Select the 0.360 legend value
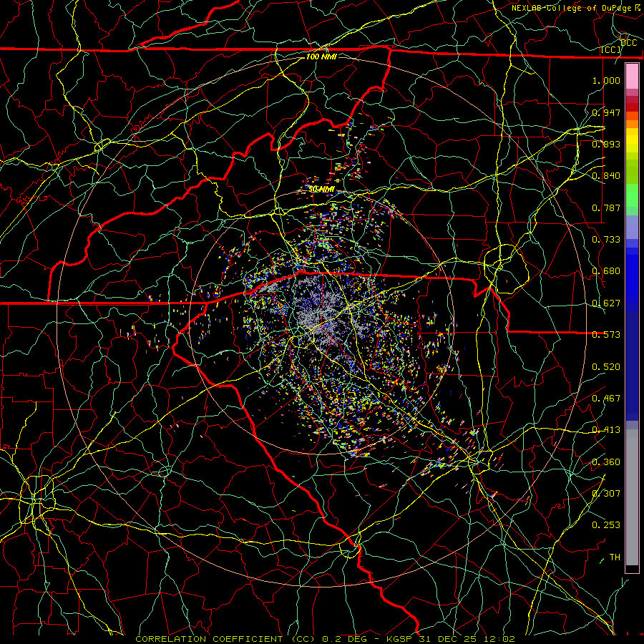Image resolution: width=644 pixels, height=644 pixels. click(x=606, y=462)
